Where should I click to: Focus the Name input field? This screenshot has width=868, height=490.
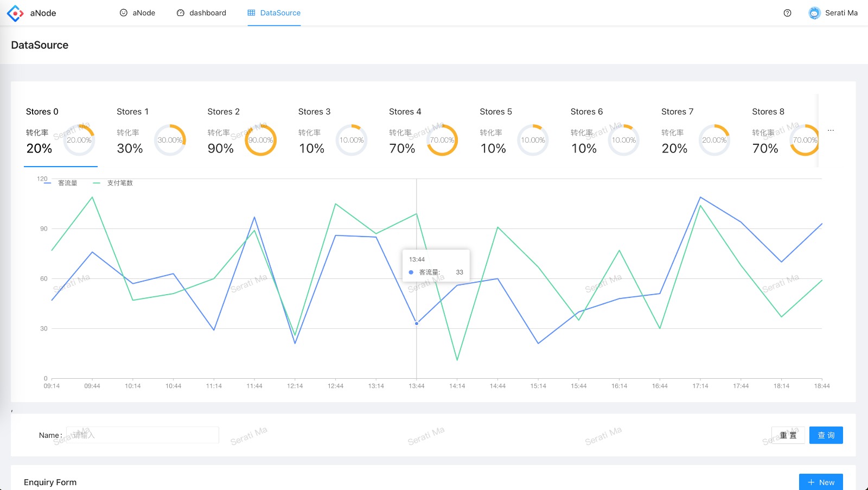(143, 435)
